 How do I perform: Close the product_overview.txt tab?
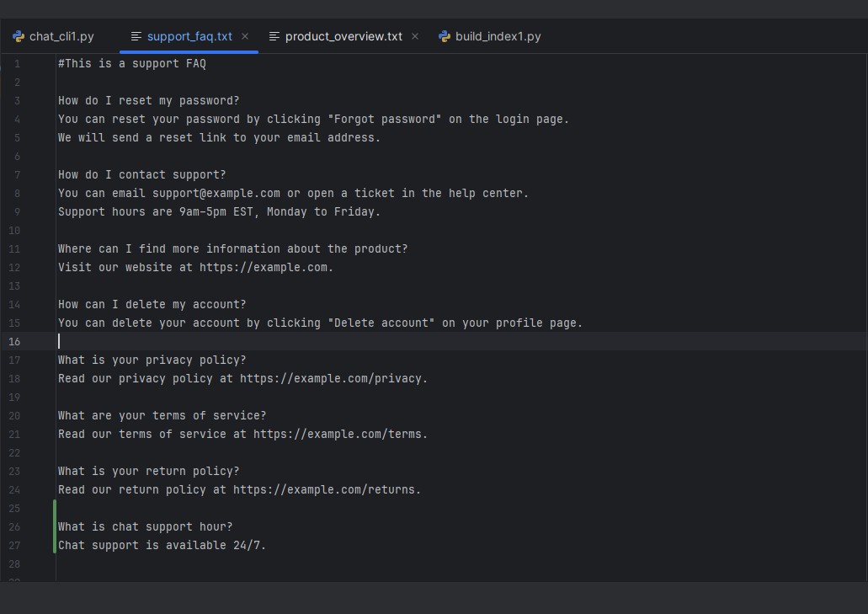(x=414, y=36)
